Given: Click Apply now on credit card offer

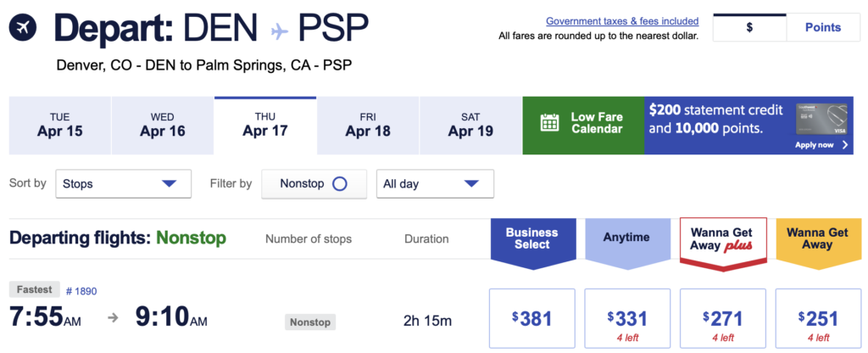Looking at the screenshot, I should click(821, 145).
